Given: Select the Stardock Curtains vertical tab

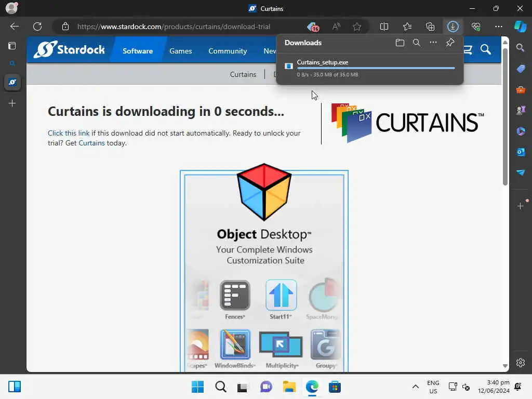Looking at the screenshot, I should pyautogui.click(x=12, y=82).
